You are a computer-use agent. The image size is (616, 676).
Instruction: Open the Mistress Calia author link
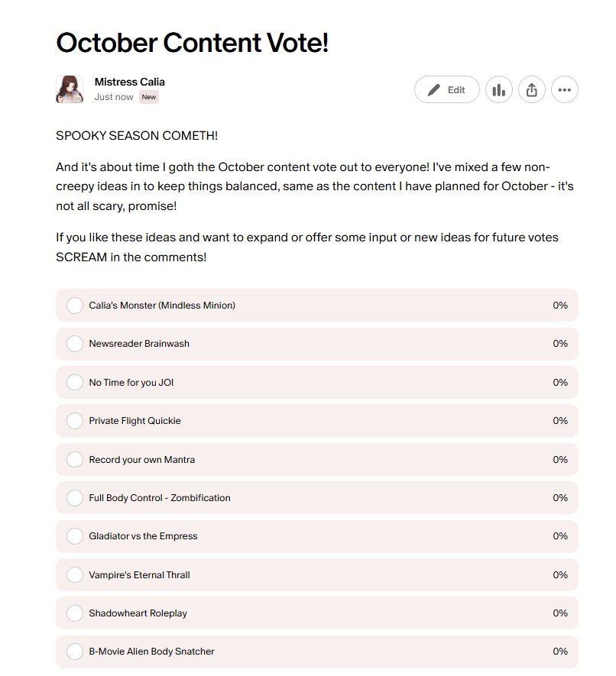coord(129,82)
